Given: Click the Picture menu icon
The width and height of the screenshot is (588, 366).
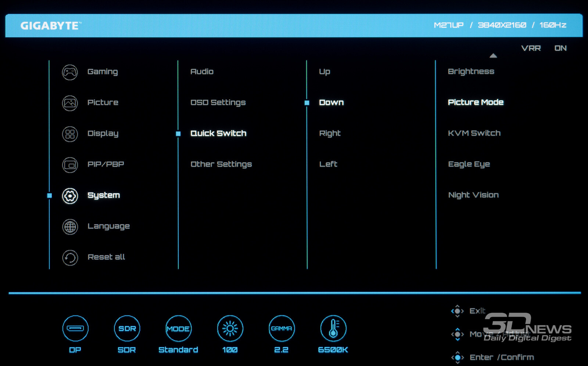Looking at the screenshot, I should point(70,103).
